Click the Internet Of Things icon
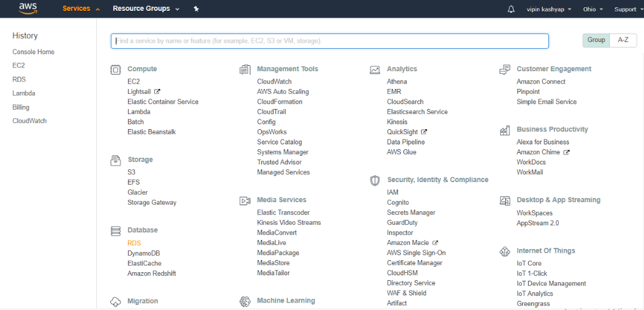Viewport: 644px width, 310px height. point(504,252)
